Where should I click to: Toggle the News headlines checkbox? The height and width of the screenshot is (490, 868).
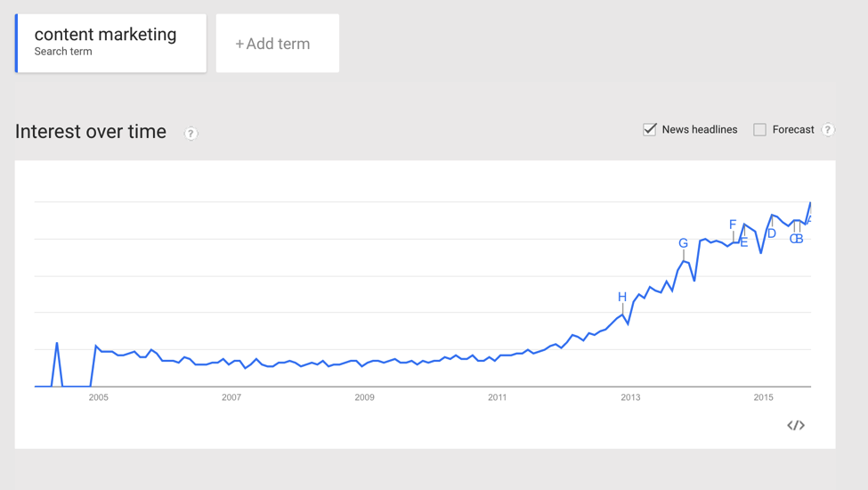pos(650,130)
